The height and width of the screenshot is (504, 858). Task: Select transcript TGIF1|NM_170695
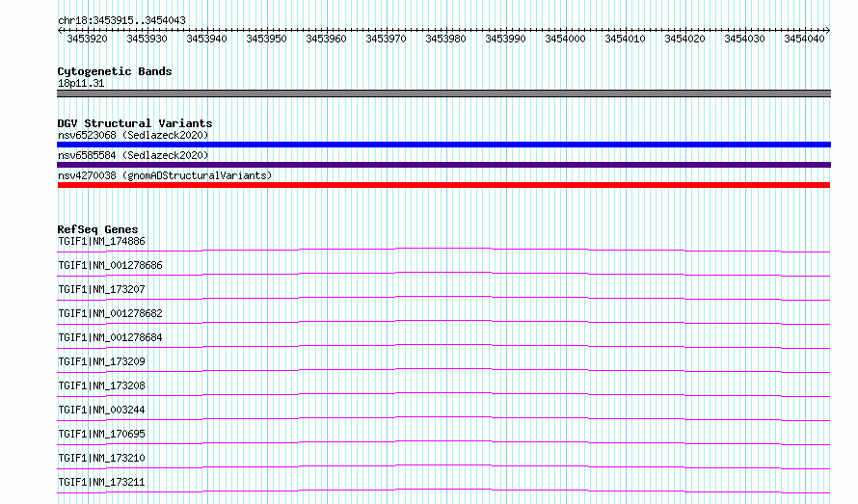click(102, 434)
